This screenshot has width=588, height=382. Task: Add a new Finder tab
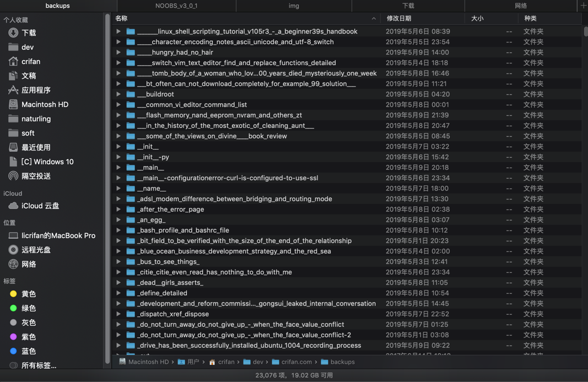(x=582, y=6)
